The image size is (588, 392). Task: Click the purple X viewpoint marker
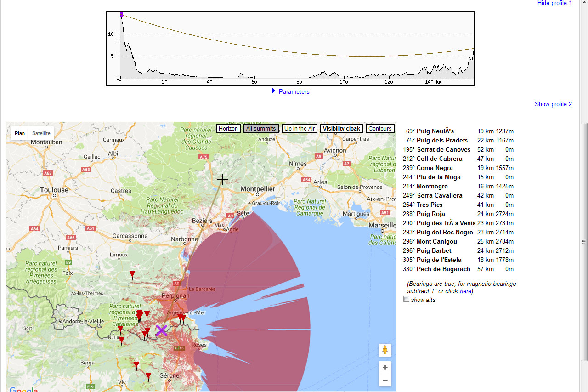pyautogui.click(x=161, y=330)
